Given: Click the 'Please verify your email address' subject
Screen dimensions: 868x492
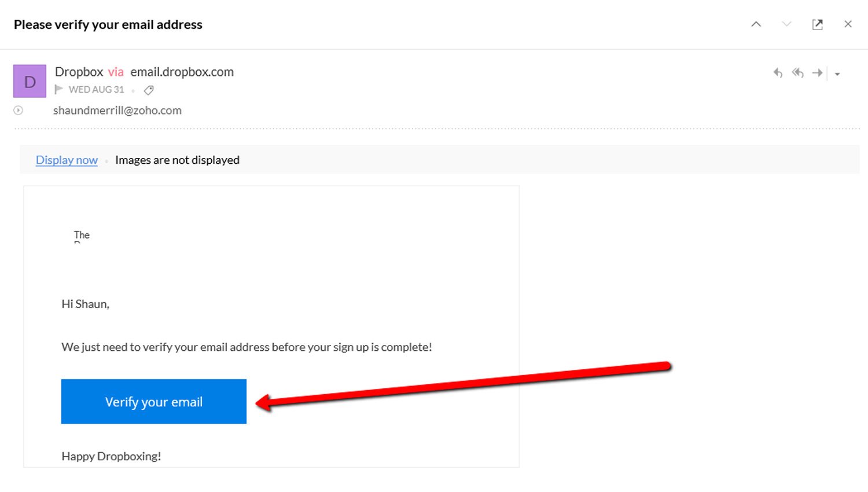Looking at the screenshot, I should point(108,24).
